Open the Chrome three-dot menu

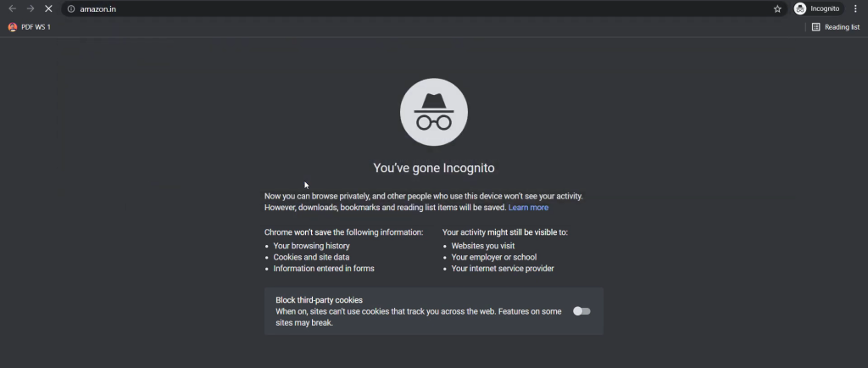point(855,8)
